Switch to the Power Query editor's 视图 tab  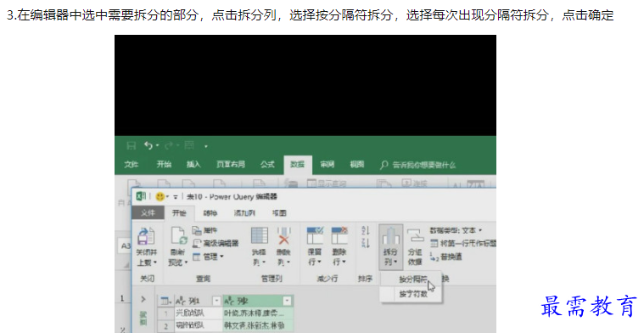tap(279, 213)
